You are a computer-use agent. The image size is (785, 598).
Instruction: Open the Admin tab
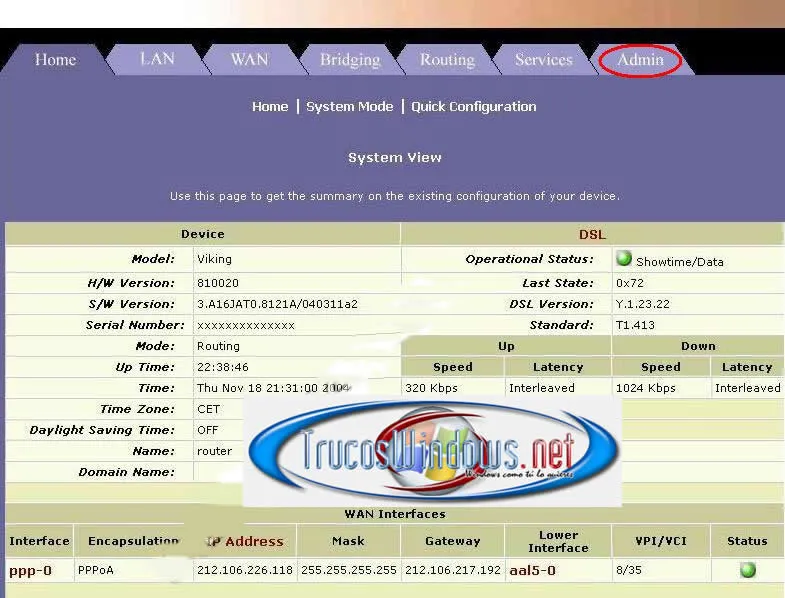click(640, 59)
